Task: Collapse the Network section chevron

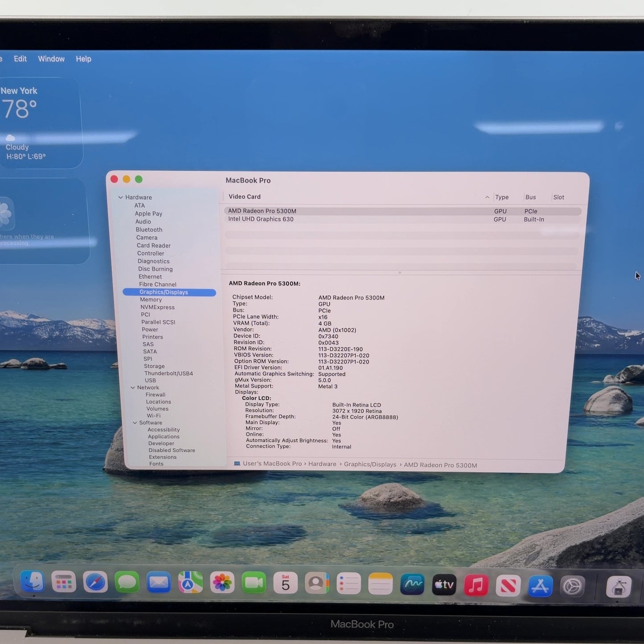Action: pos(132,388)
